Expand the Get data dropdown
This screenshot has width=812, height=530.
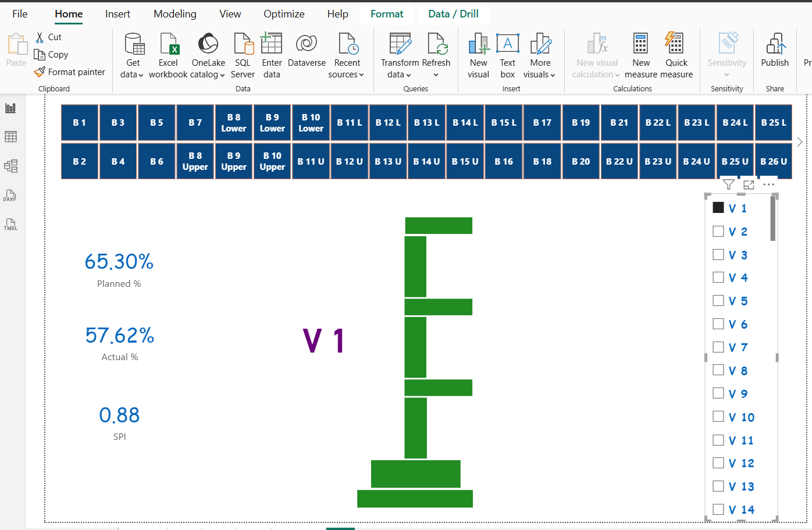coord(133,74)
